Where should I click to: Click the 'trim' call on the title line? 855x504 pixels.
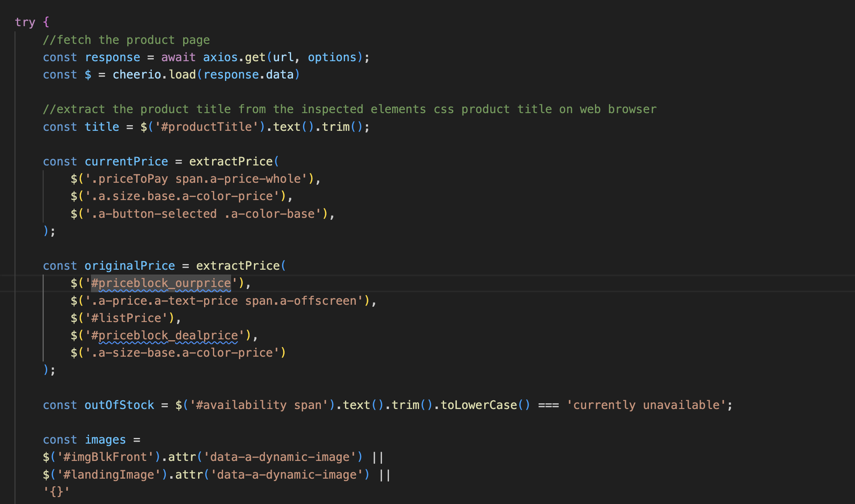tap(336, 127)
